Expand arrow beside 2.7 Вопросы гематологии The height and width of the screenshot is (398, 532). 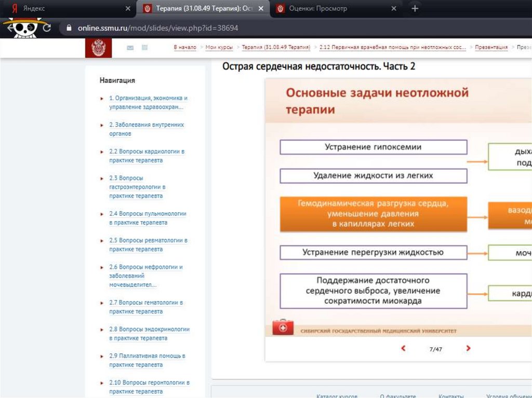(x=102, y=303)
